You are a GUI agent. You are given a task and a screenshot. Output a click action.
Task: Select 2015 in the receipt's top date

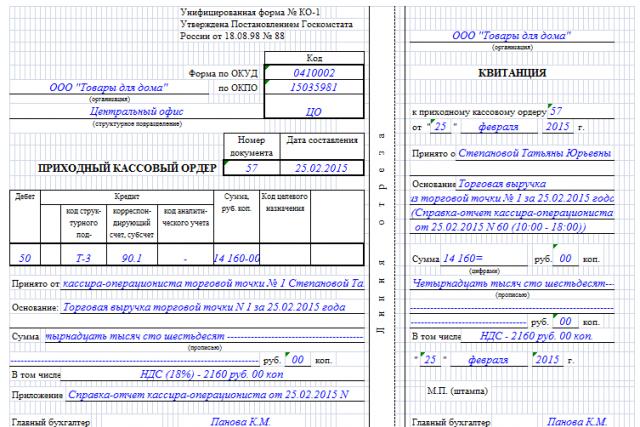coord(558,127)
